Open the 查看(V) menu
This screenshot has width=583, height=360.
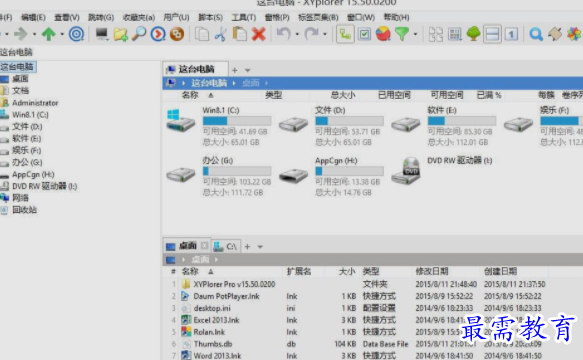67,17
